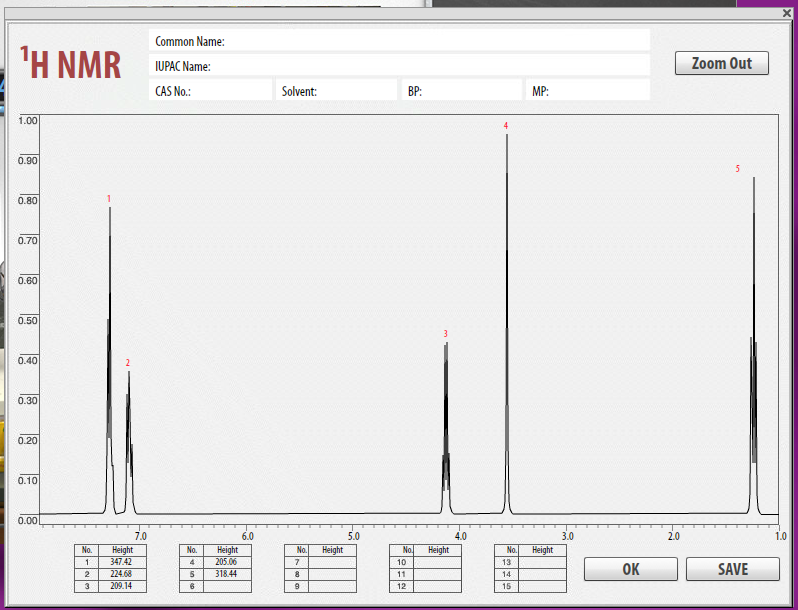Image resolution: width=798 pixels, height=610 pixels.
Task: Select empty height cell for peak 12
Action: [x=437, y=586]
